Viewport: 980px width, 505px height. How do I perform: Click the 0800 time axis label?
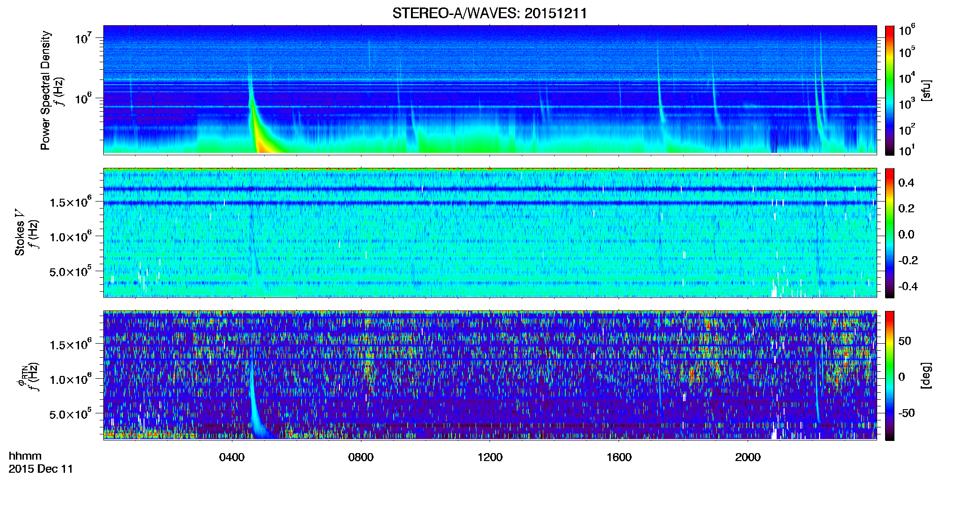361,457
